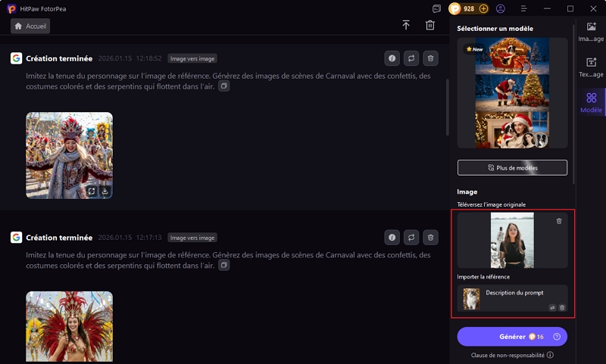Open the Accueil home button
Image resolution: width=606 pixels, height=364 pixels.
pos(30,26)
